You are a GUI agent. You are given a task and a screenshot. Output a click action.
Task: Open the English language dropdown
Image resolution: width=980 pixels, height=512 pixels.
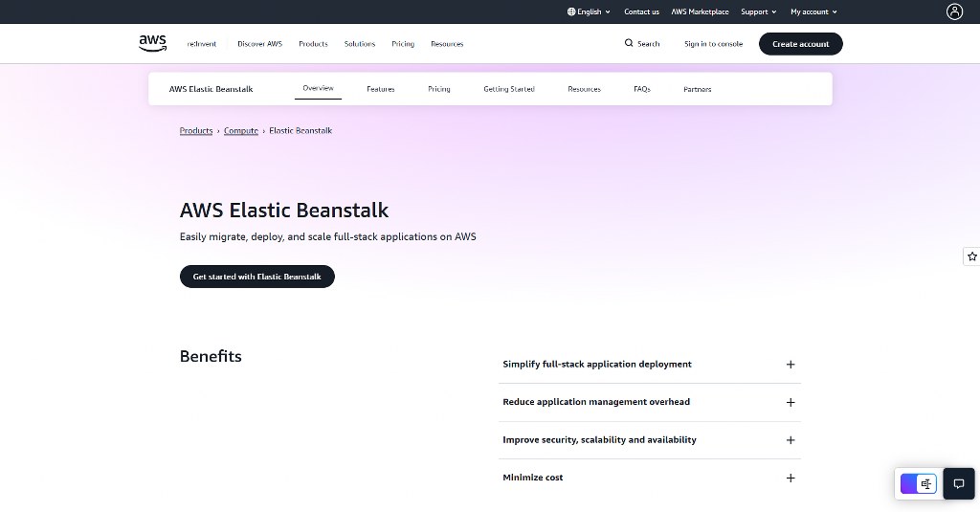click(x=589, y=11)
